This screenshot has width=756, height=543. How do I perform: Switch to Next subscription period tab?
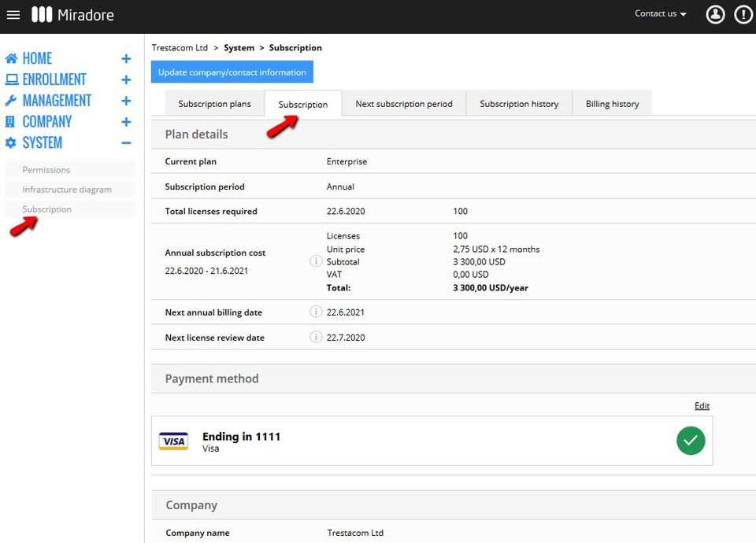point(404,104)
